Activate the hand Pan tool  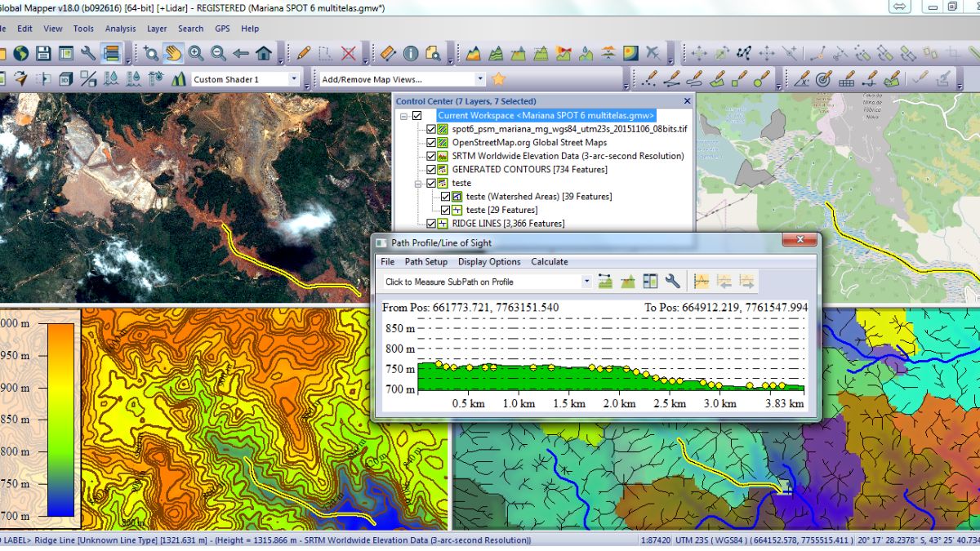click(x=173, y=54)
